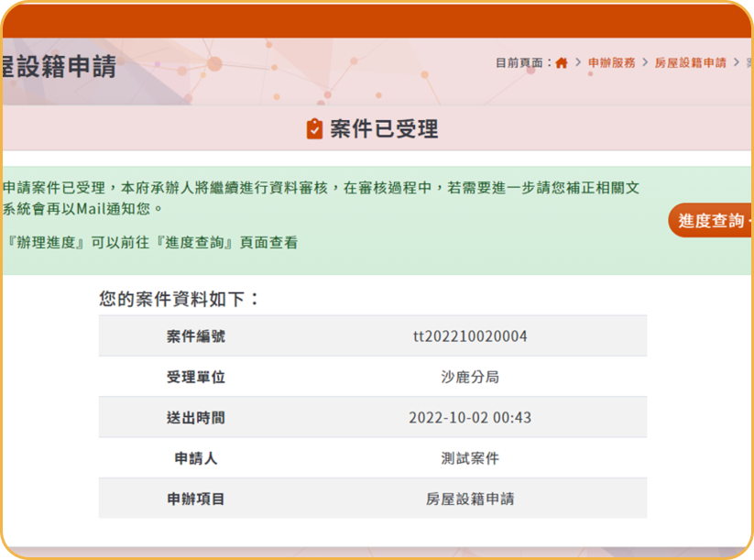Viewport: 754px width, 560px height.
Task: Click the 送出時間 row label
Action: [x=195, y=418]
